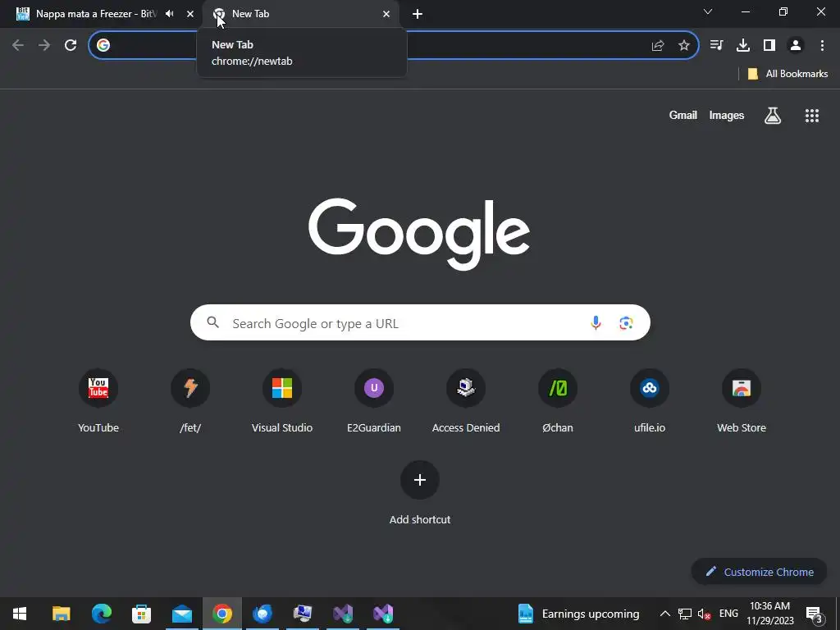Search by image with the Google Lens icon
The height and width of the screenshot is (630, 840).
coord(626,322)
